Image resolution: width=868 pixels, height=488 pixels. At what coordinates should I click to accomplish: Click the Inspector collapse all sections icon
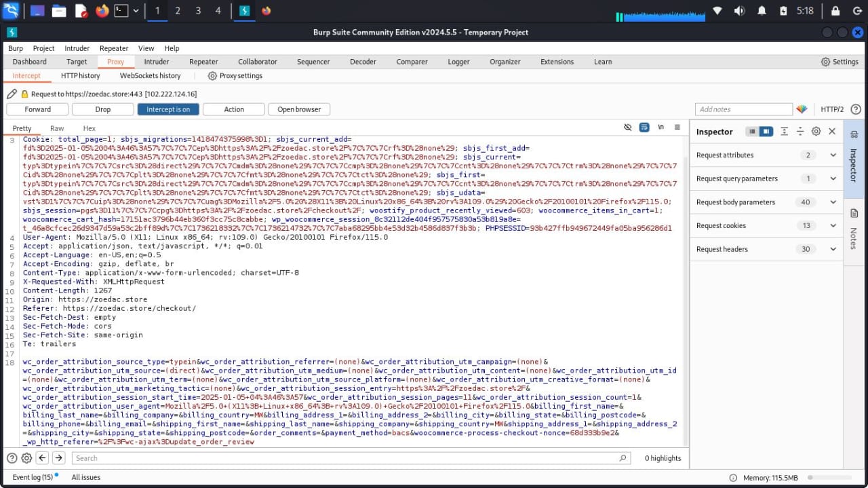point(800,132)
